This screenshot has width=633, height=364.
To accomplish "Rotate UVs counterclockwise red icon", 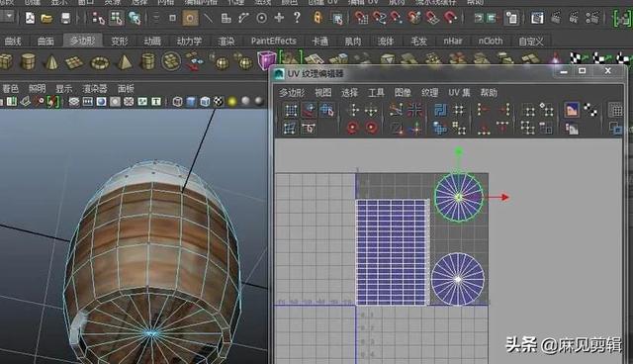I will [353, 128].
